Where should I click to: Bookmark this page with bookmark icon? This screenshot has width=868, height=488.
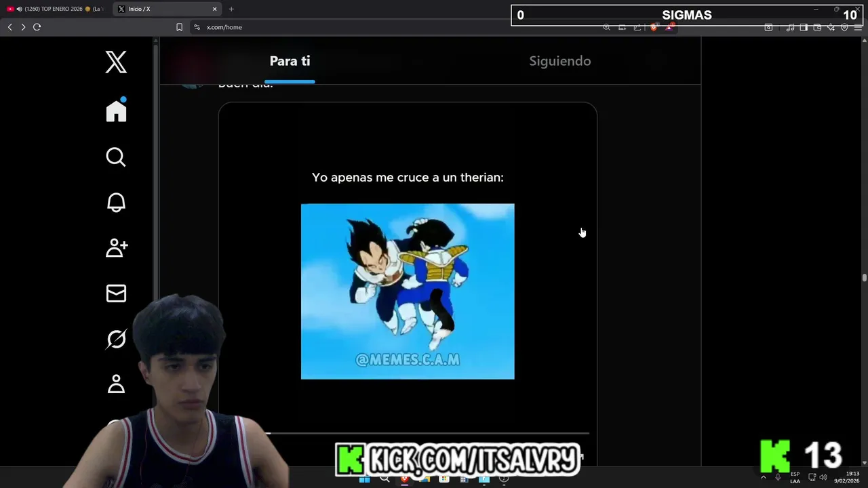(x=179, y=27)
